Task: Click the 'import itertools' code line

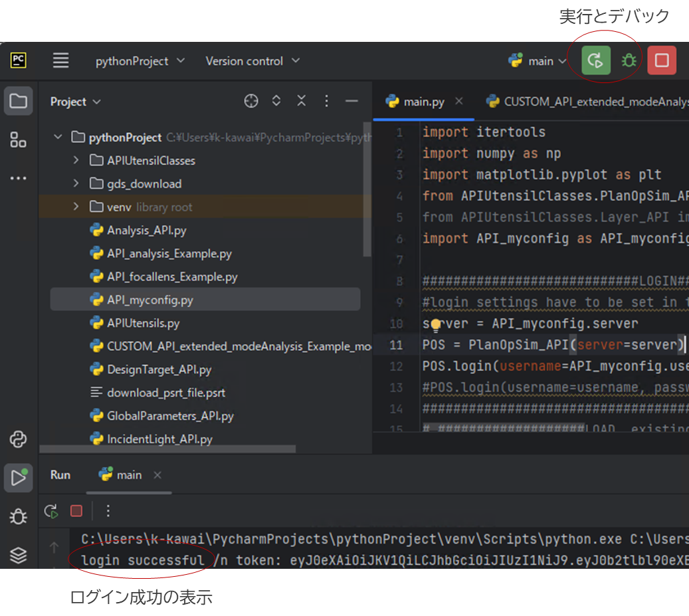Action: [484, 132]
